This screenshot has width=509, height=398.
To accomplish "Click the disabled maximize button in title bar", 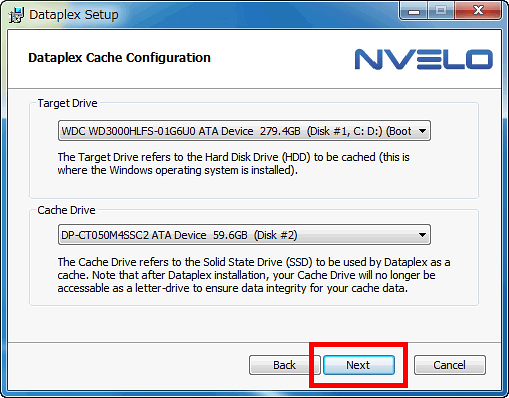I will pyautogui.click(x=441, y=11).
